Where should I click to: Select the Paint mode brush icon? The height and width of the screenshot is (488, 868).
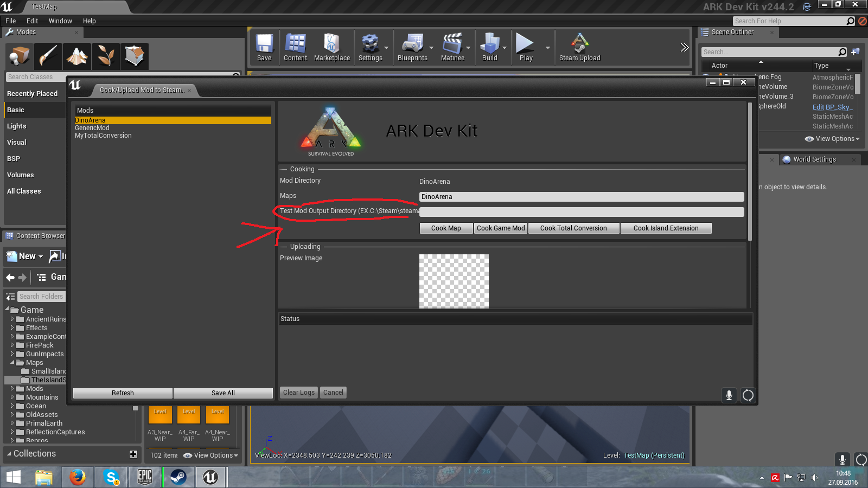tap(48, 56)
